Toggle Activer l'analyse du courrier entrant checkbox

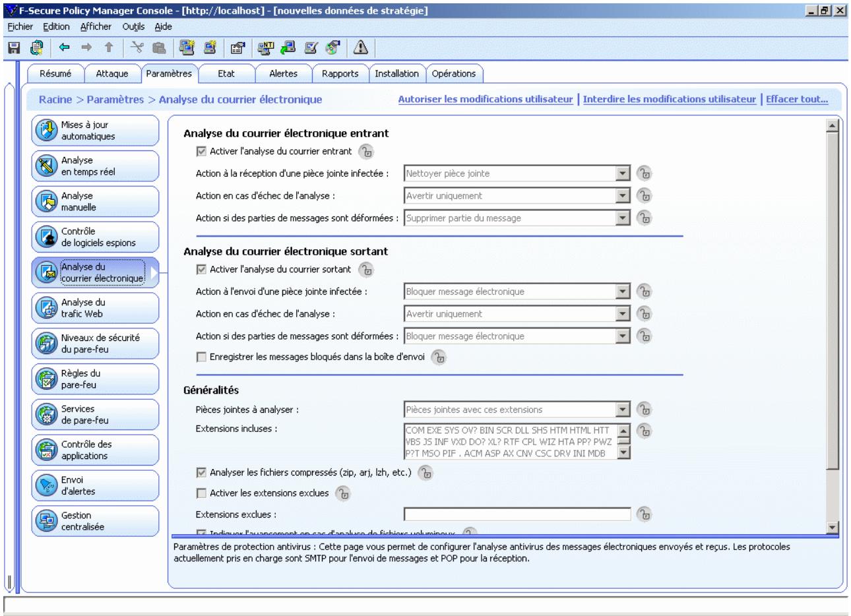[202, 152]
